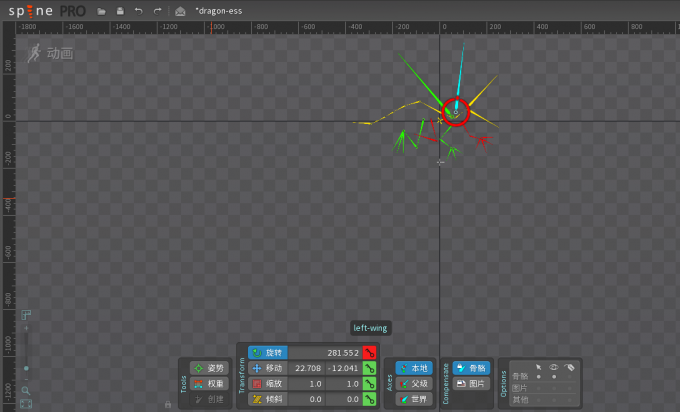Open the Spine PRO logo menu
This screenshot has height=412, width=680.
click(47, 11)
